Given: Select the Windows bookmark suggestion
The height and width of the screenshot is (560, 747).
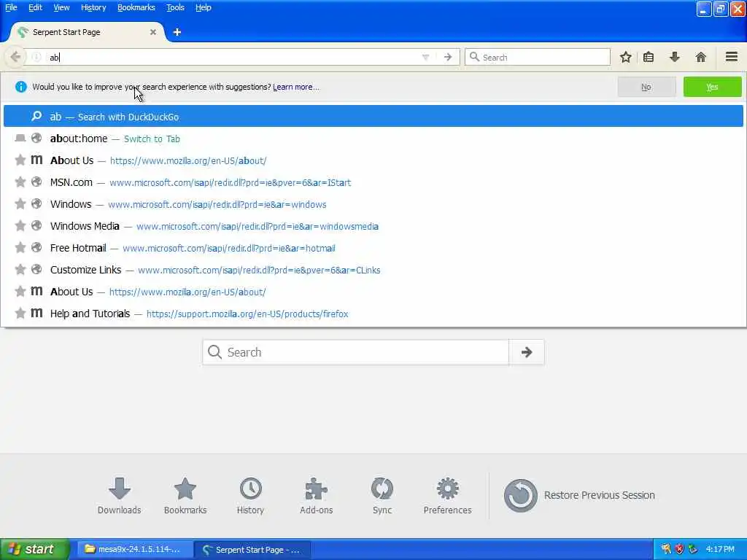Looking at the screenshot, I should [373, 204].
